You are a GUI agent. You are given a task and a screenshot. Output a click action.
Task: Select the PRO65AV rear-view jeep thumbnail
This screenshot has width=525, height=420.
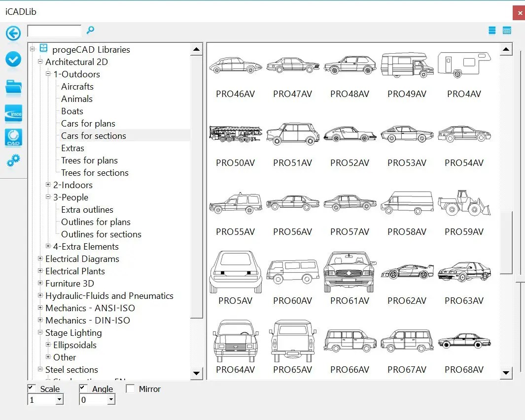pos(293,341)
